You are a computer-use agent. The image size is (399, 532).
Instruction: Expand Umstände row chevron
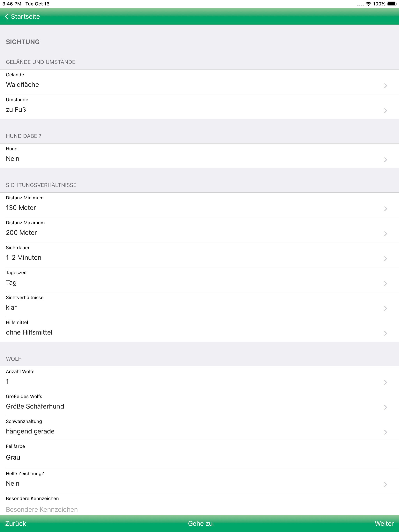386,111
